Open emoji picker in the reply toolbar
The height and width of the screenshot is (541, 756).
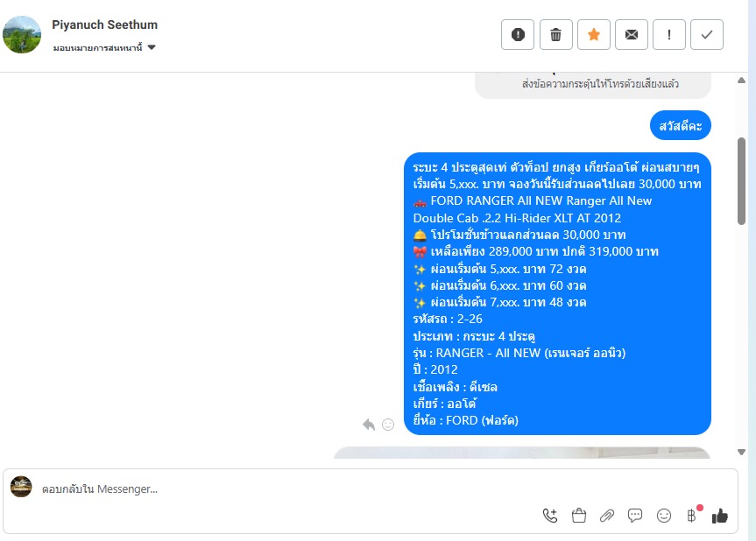point(664,516)
